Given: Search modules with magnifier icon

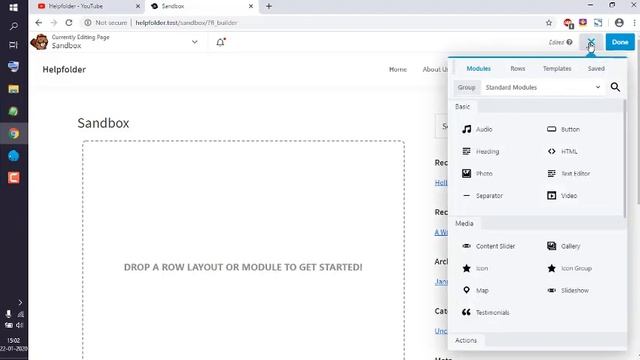Looking at the screenshot, I should [615, 87].
